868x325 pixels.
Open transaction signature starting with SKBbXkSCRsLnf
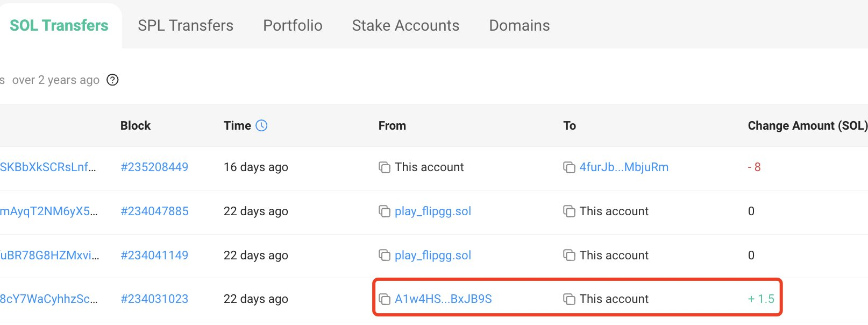click(48, 167)
